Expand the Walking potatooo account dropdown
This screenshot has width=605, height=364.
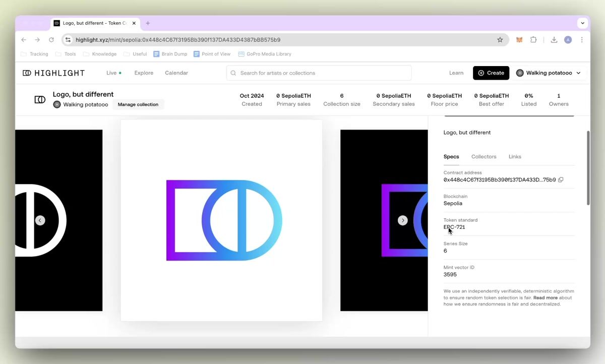[x=549, y=73]
